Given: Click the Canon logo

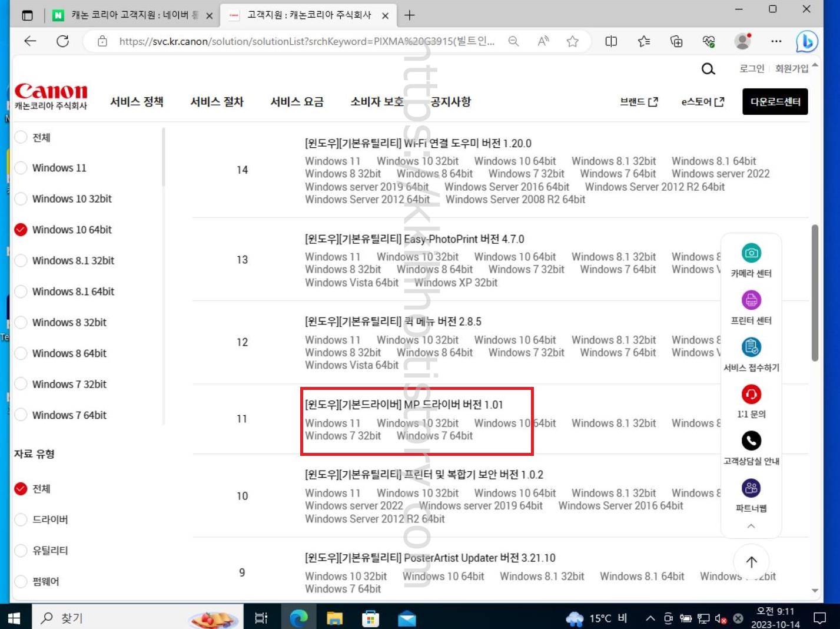Looking at the screenshot, I should [x=51, y=96].
